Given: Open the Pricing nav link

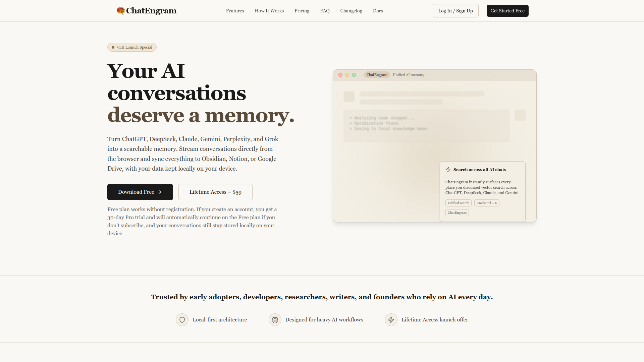Looking at the screenshot, I should pos(302,11).
